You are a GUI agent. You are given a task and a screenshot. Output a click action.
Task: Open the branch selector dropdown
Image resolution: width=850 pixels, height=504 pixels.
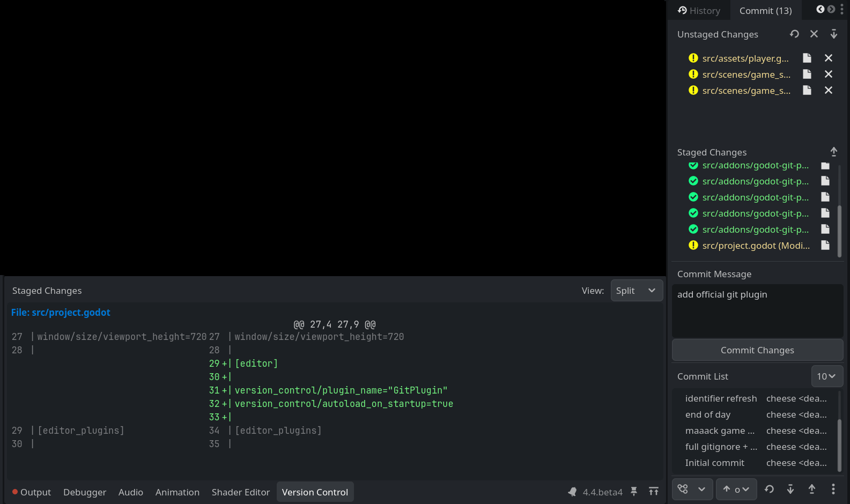pyautogui.click(x=692, y=489)
